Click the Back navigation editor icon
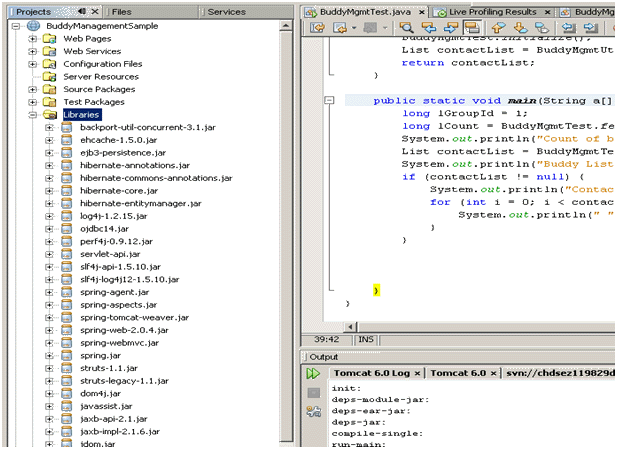Viewport: 617px width, 449px height. 339,28
